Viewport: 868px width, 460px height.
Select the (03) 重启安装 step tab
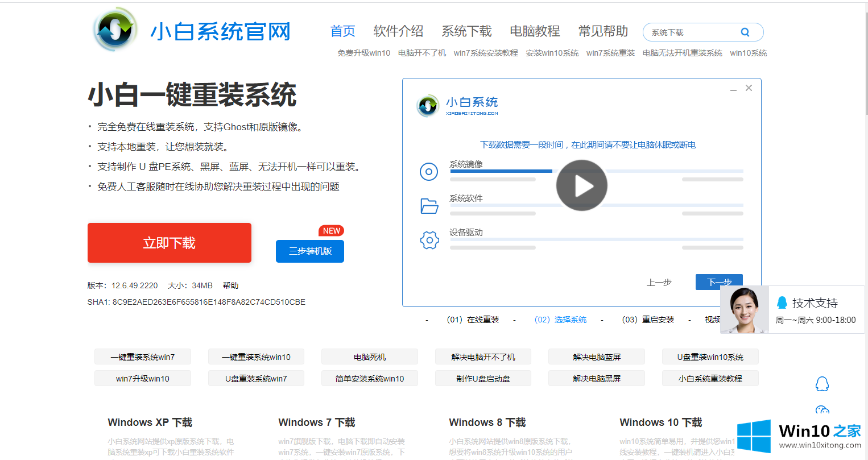(648, 320)
